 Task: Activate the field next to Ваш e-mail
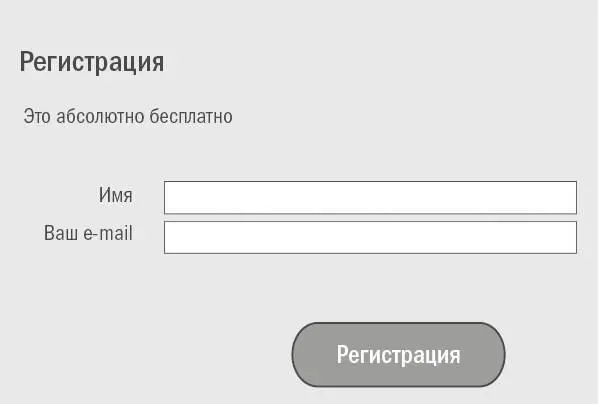pos(370,237)
